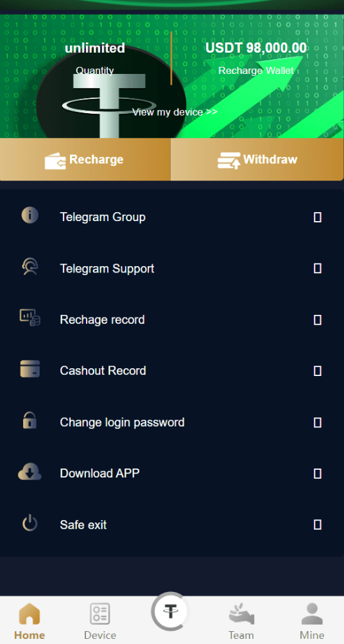The image size is (344, 644).
Task: Click the Telegram Support headset icon
Action: [x=30, y=267]
